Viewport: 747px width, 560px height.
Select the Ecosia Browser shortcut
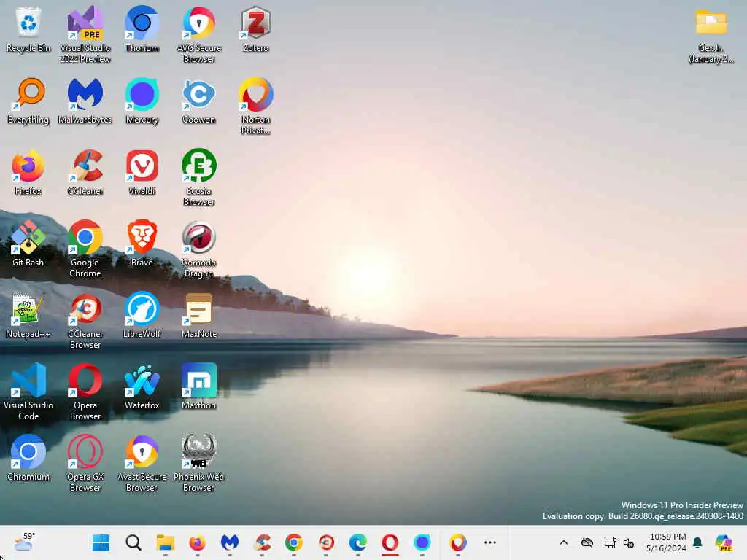(x=199, y=177)
